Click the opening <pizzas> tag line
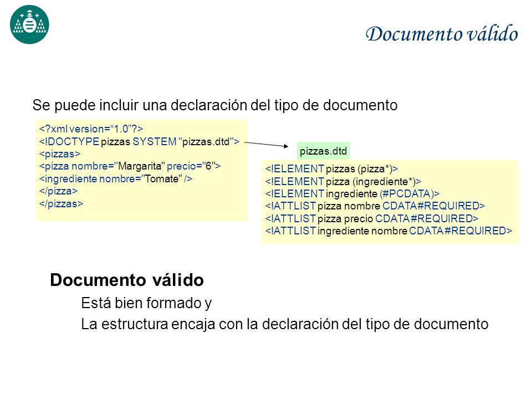The image size is (532, 399). [x=60, y=154]
